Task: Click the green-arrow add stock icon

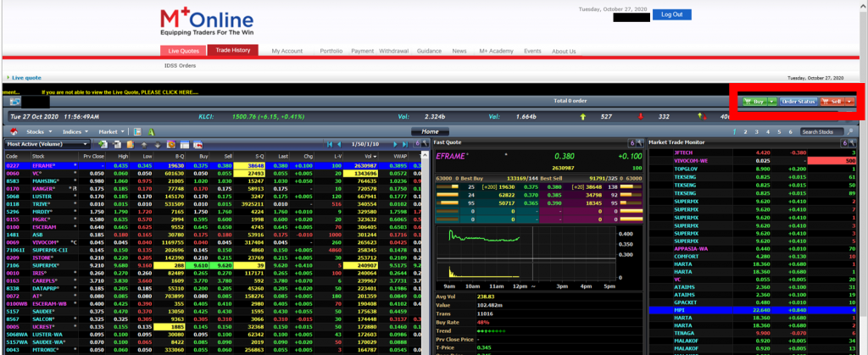Action: tap(103, 144)
